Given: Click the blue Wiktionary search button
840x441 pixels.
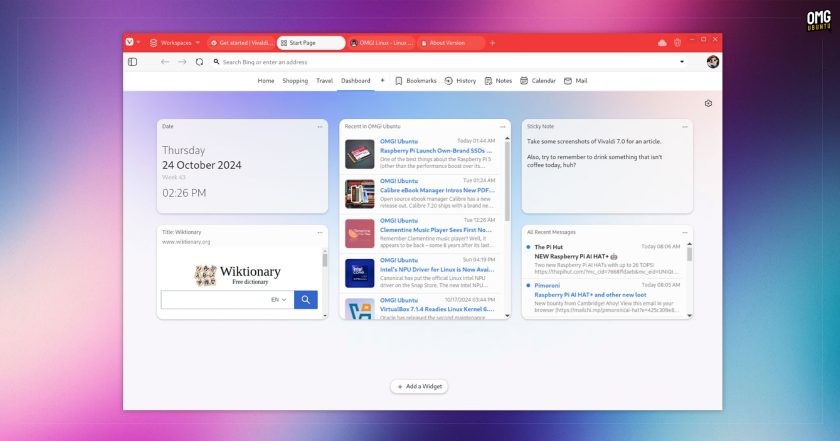Looking at the screenshot, I should coord(306,300).
